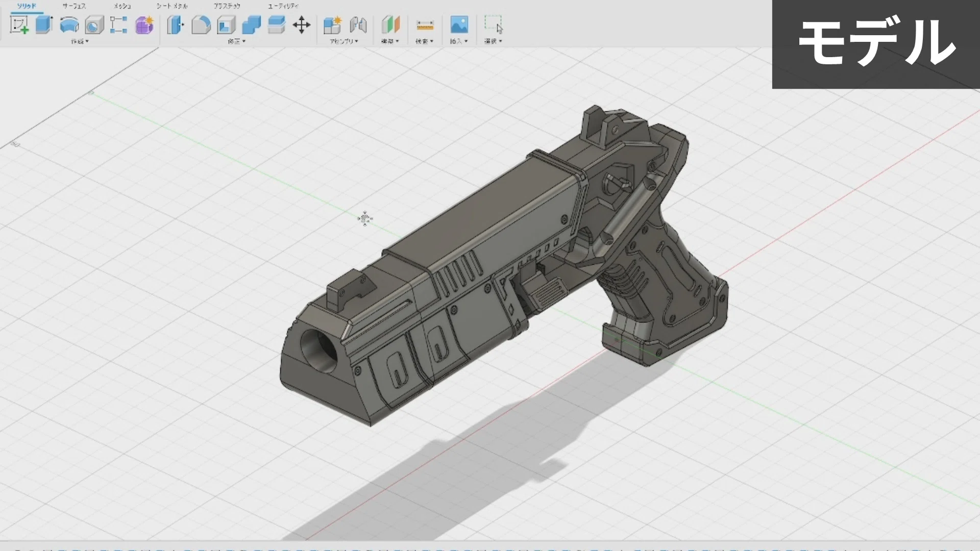This screenshot has width=980, height=551.
Task: Select the Revolve tool
Action: pyautogui.click(x=69, y=24)
